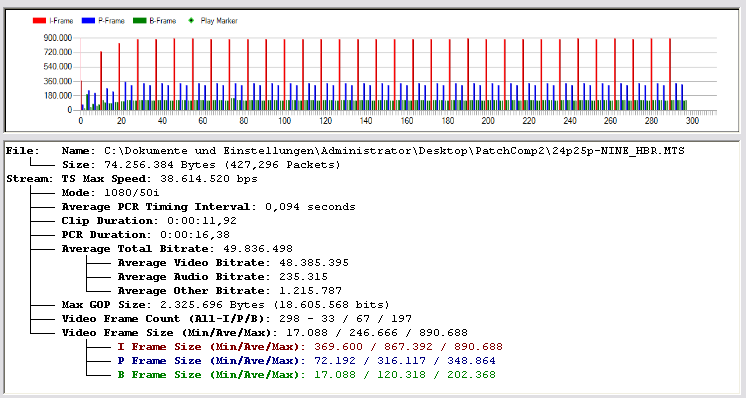Click the 900.000 y-axis label
This screenshot has width=746, height=398.
(57, 38)
